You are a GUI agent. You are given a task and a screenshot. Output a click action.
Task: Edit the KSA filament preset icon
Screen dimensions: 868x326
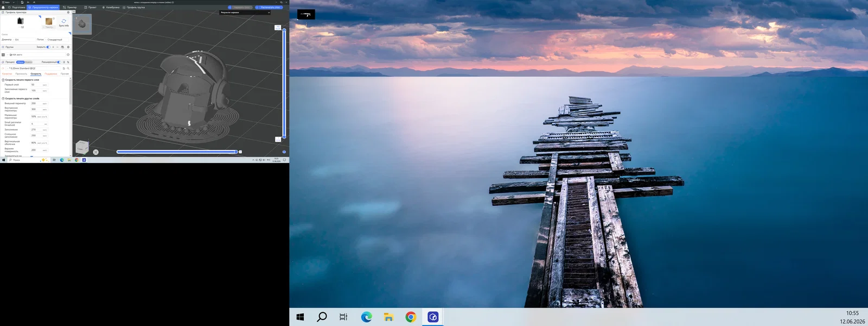68,54
